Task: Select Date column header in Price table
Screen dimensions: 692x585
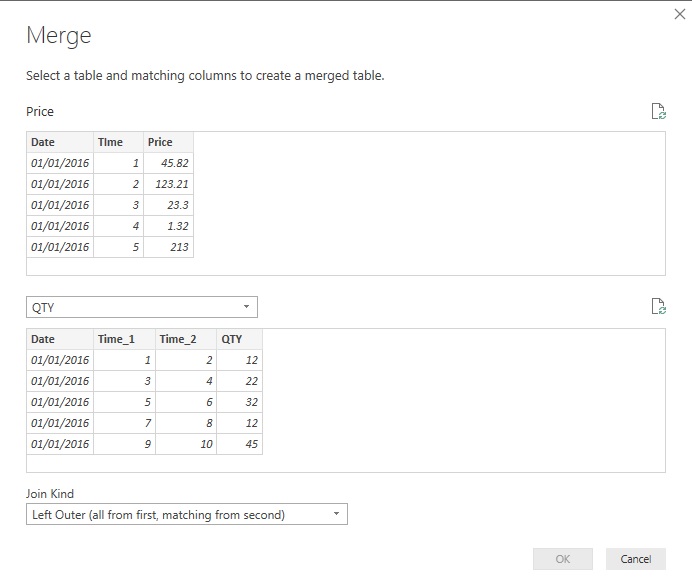Action: [x=60, y=142]
